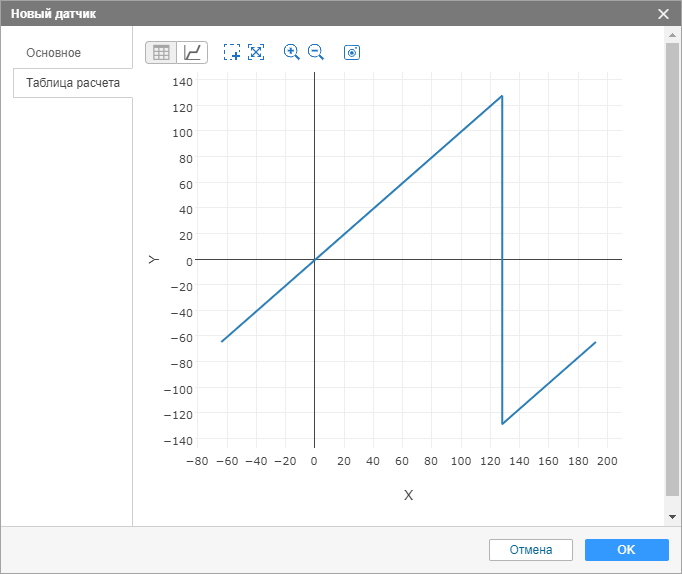Open the Основное tab

[x=53, y=53]
